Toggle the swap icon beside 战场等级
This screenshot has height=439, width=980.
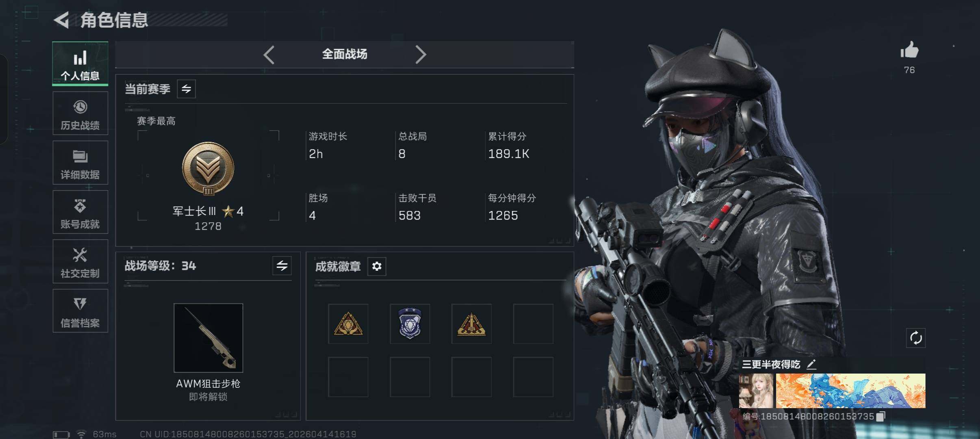point(282,266)
